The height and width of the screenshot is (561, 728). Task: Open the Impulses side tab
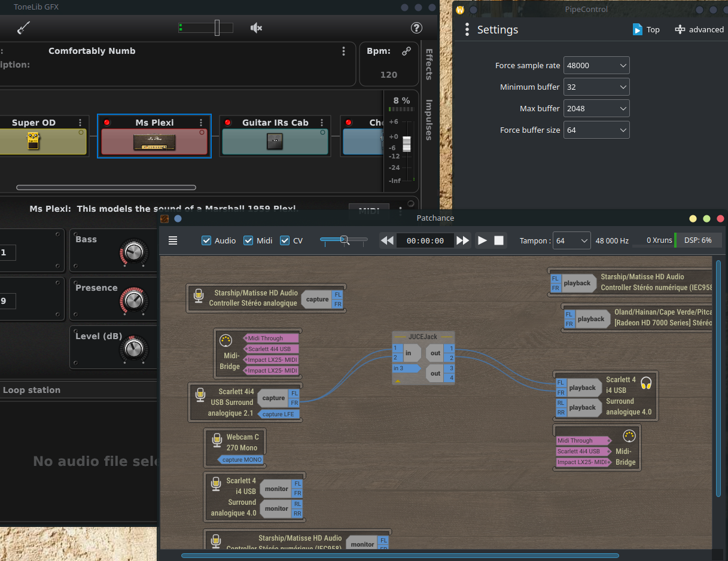[429, 120]
